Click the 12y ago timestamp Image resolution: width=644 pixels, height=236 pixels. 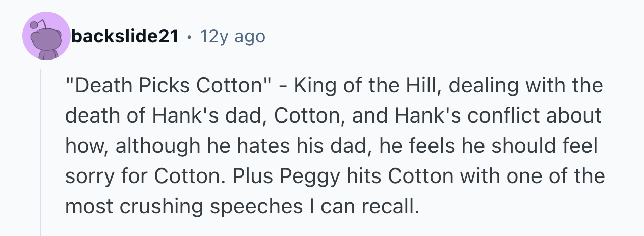point(232,36)
